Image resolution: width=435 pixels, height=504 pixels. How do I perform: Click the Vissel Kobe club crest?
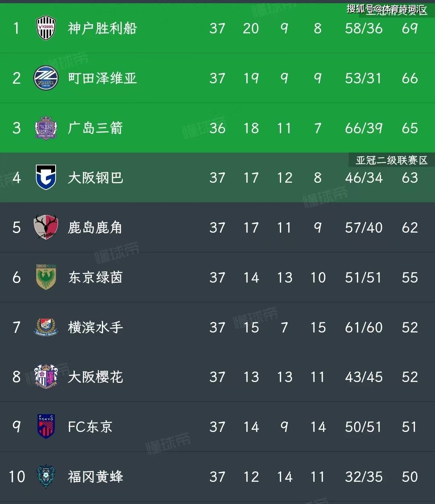click(x=46, y=28)
